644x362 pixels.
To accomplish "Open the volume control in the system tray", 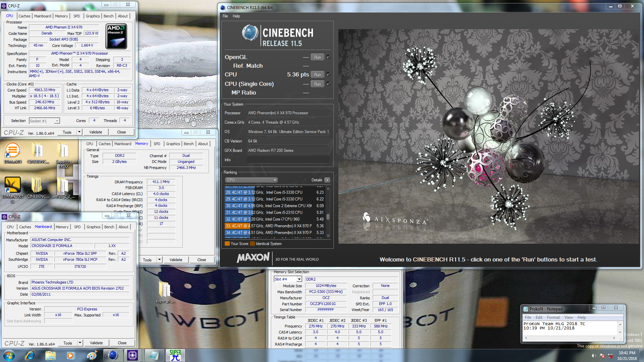I will [594, 356].
